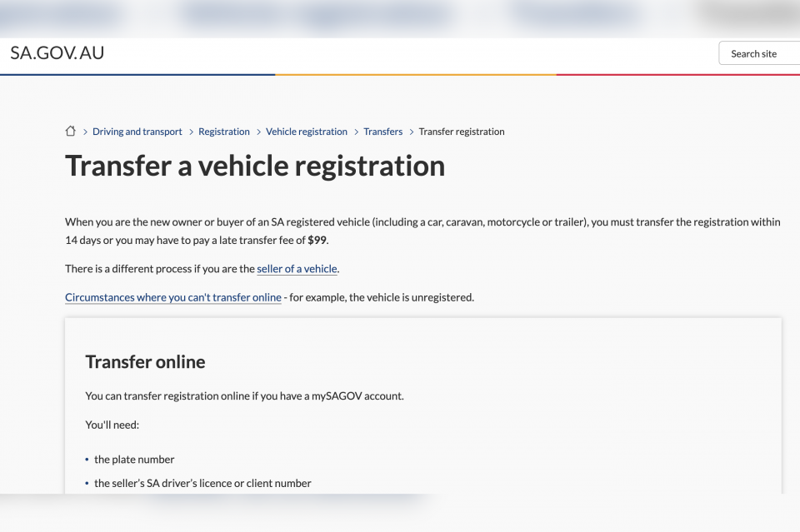Screen dimensions: 800x532
Task: Click chevron between home icon and Driving
Action: [x=85, y=132]
